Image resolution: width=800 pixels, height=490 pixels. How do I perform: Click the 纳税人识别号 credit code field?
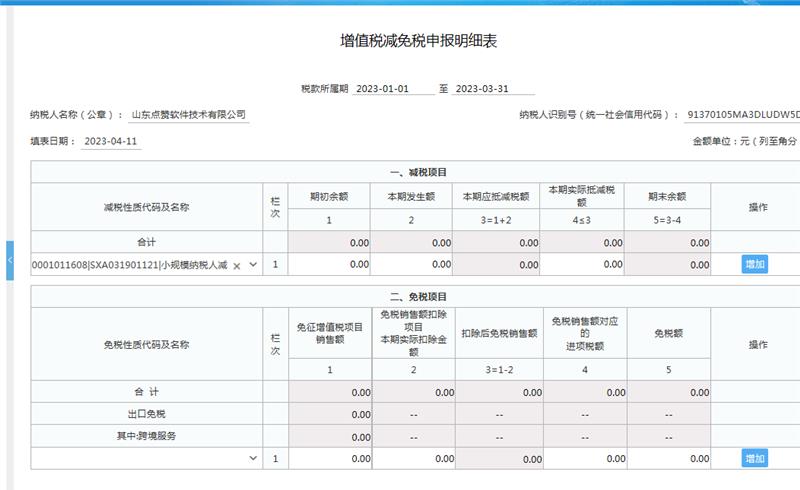coord(742,115)
